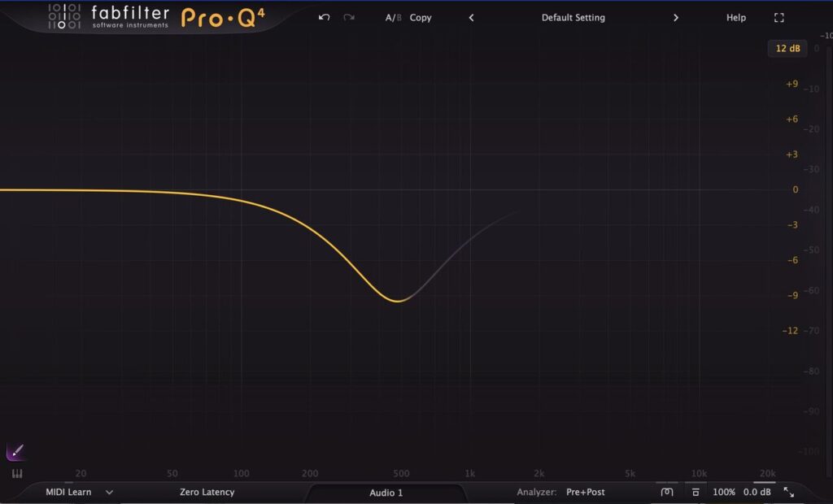
Task: Click the Undo arrow icon
Action: click(x=324, y=18)
